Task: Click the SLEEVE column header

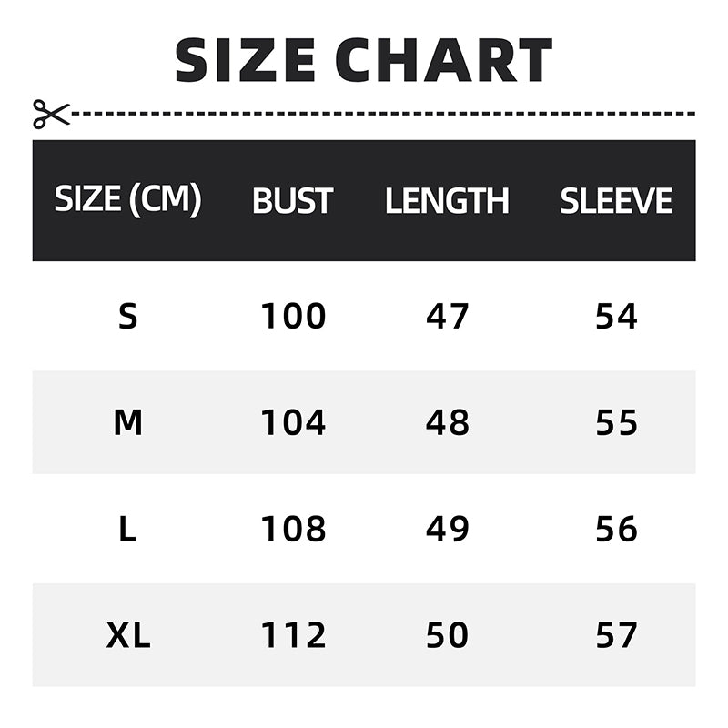Action: [616, 201]
